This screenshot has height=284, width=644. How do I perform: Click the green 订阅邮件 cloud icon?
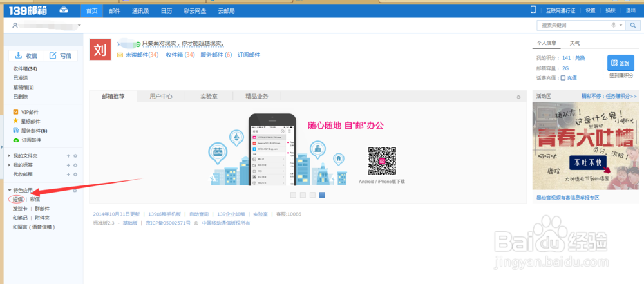pos(15,140)
